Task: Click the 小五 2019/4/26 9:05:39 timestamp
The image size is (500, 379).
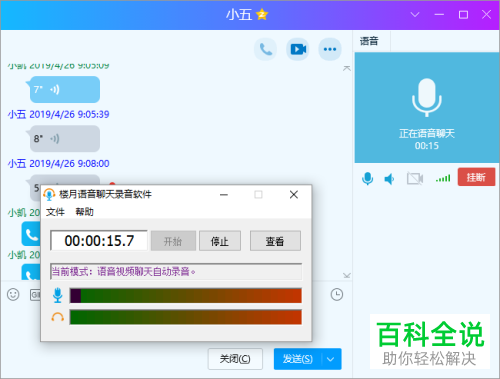Action: click(59, 114)
